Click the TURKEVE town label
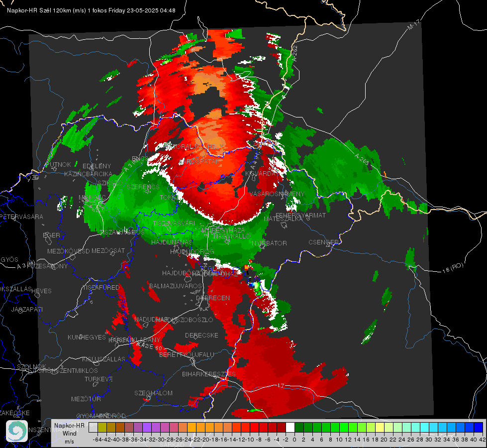 click(x=98, y=379)
